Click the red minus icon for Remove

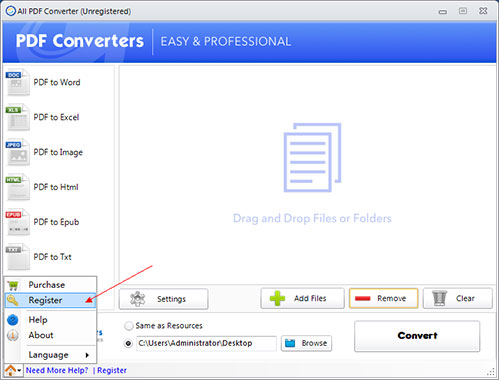[x=363, y=298]
